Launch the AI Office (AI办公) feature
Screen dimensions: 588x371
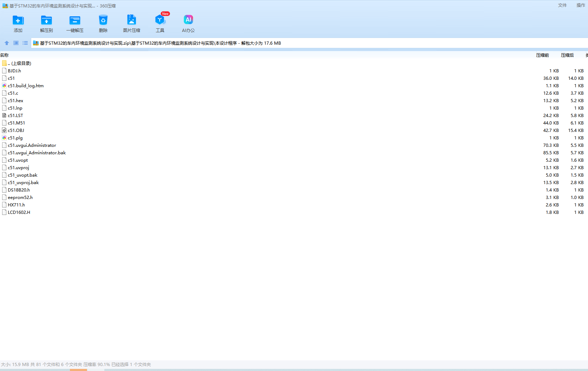click(188, 20)
